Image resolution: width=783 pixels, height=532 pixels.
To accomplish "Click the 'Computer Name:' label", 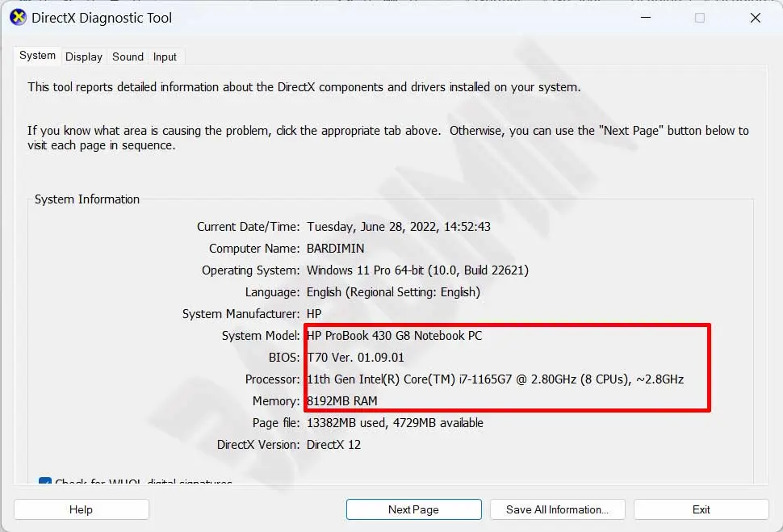I will (254, 249).
